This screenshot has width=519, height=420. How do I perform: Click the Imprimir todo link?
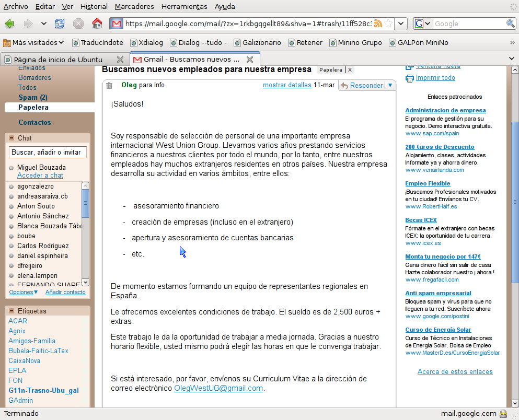435,78
